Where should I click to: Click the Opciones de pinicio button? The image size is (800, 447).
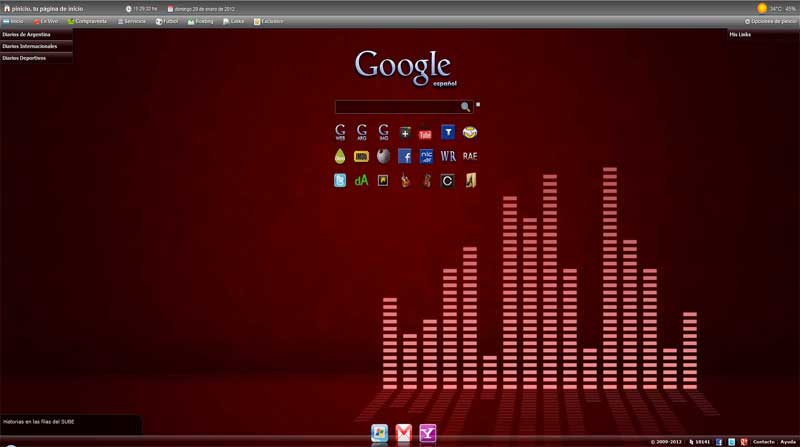pos(770,21)
